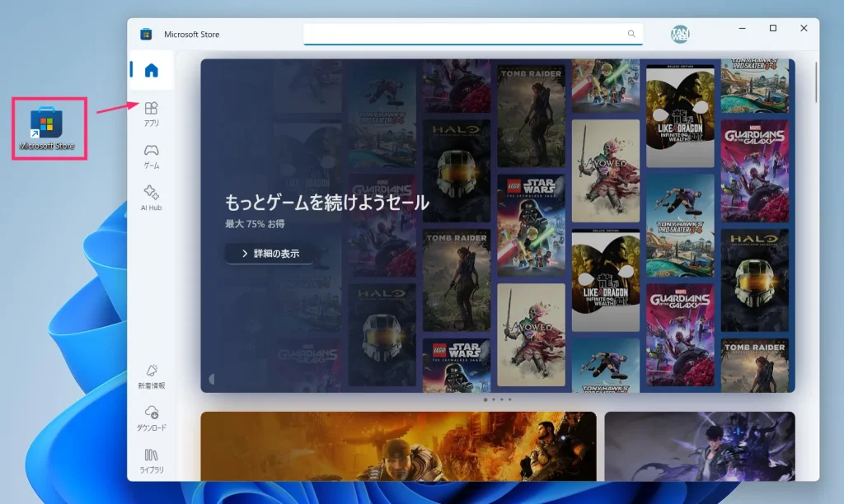Open AI Hub in the sidebar
The width and height of the screenshot is (844, 504).
[152, 198]
